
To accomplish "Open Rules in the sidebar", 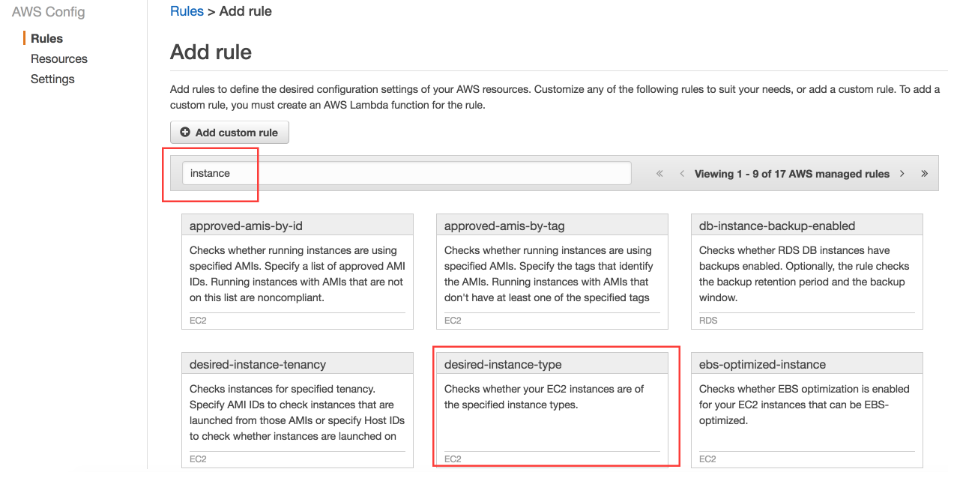I will coord(47,38).
